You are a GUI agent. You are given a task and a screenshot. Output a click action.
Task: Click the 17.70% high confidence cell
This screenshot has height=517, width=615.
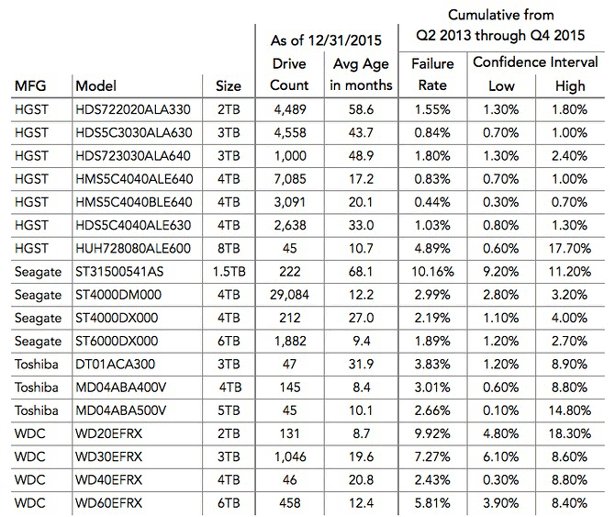tap(570, 245)
